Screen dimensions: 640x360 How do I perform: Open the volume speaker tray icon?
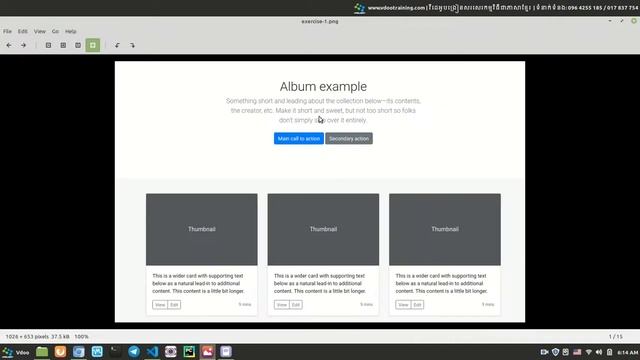click(599, 352)
